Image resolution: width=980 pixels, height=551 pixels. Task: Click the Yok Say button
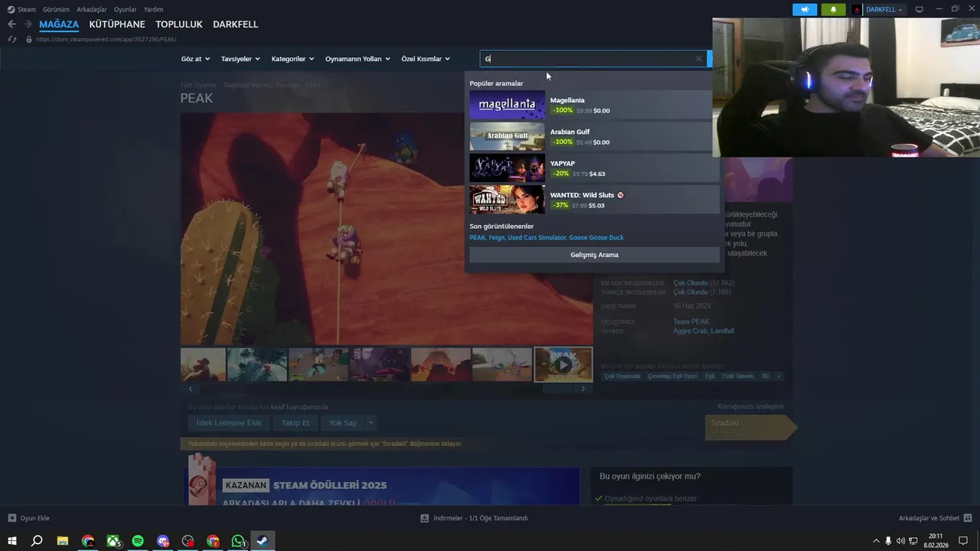click(x=343, y=422)
